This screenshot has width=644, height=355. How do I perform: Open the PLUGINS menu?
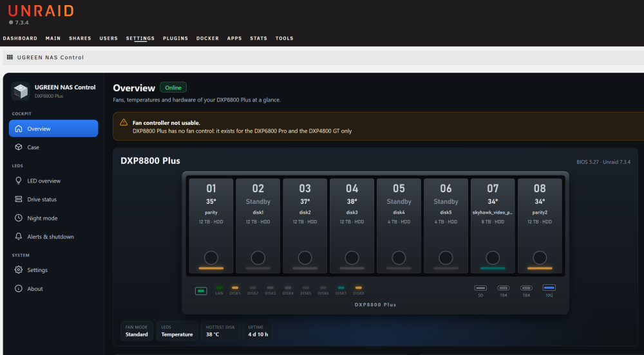(175, 38)
